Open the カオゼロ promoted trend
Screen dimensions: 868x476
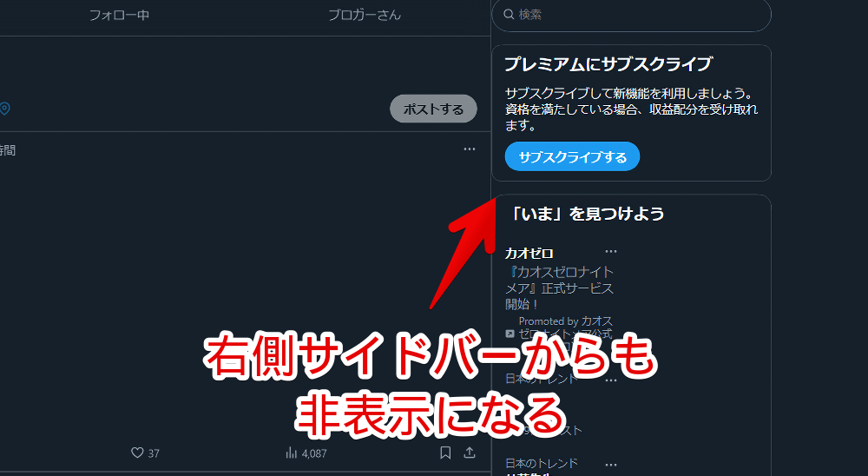[x=529, y=254]
